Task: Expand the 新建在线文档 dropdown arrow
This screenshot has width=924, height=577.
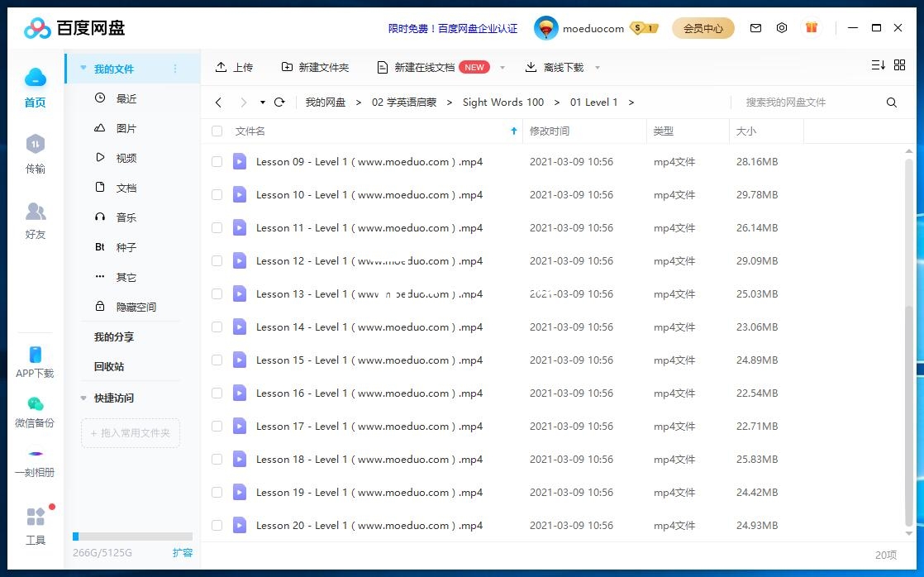Action: pos(502,67)
